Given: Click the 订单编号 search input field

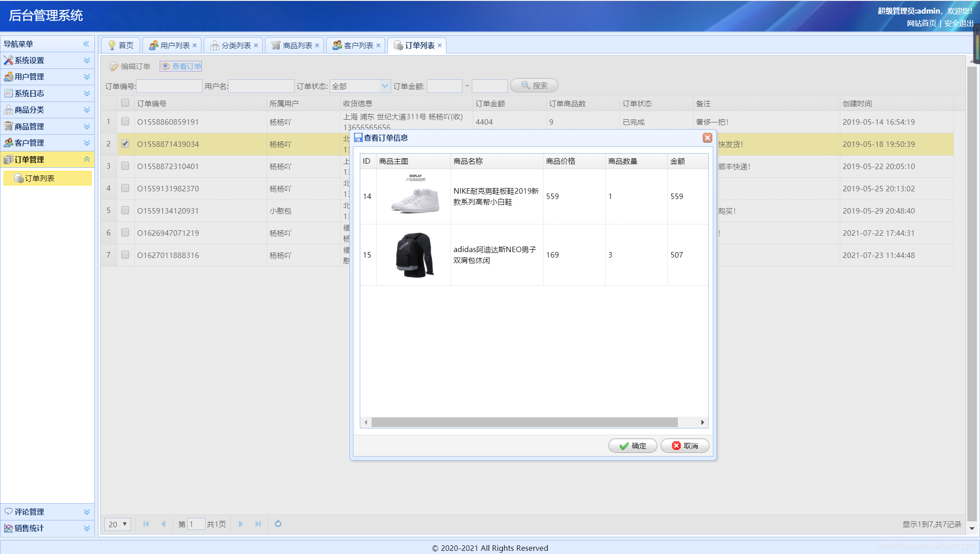Looking at the screenshot, I should [x=169, y=86].
